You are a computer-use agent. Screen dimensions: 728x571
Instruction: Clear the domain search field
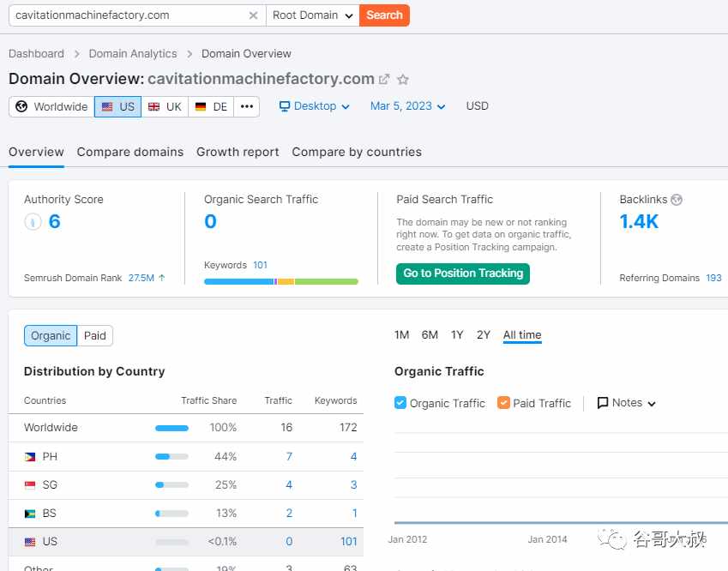(253, 15)
